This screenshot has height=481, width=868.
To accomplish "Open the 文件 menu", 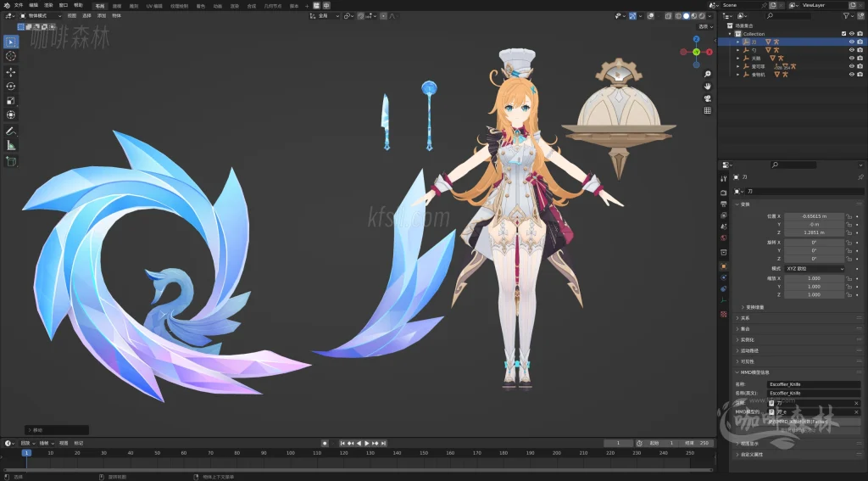I will point(19,5).
